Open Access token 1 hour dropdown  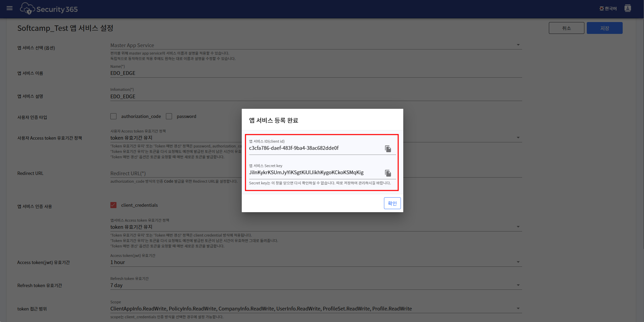518,262
